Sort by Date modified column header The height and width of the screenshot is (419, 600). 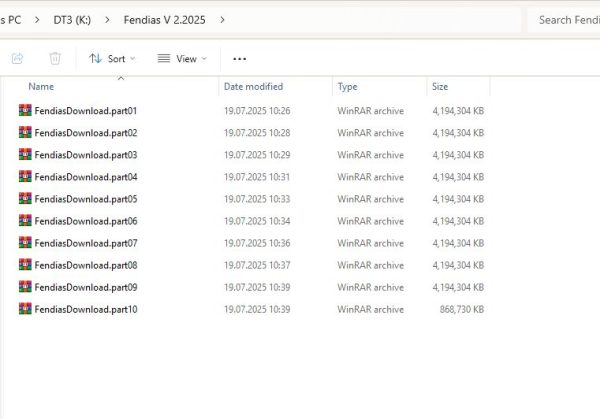[253, 86]
